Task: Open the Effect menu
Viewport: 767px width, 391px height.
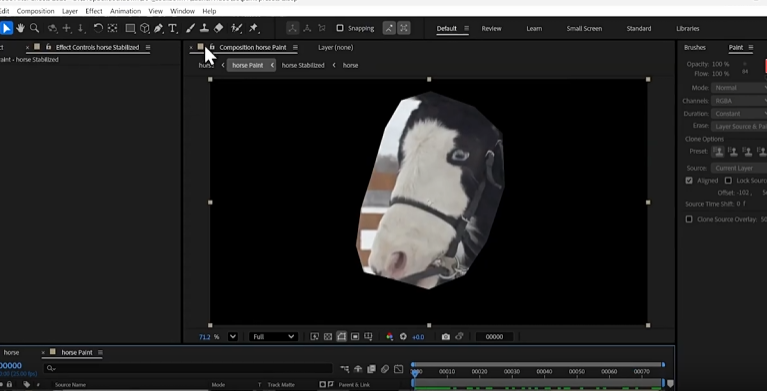Action: click(94, 11)
